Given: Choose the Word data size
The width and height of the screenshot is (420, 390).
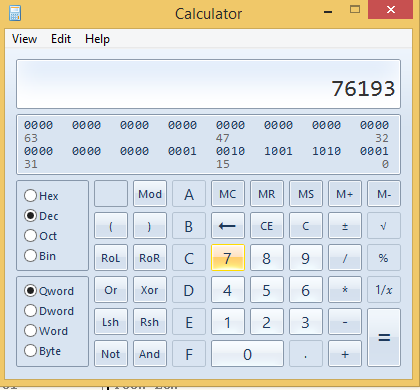Looking at the screenshot, I should coord(46,331).
